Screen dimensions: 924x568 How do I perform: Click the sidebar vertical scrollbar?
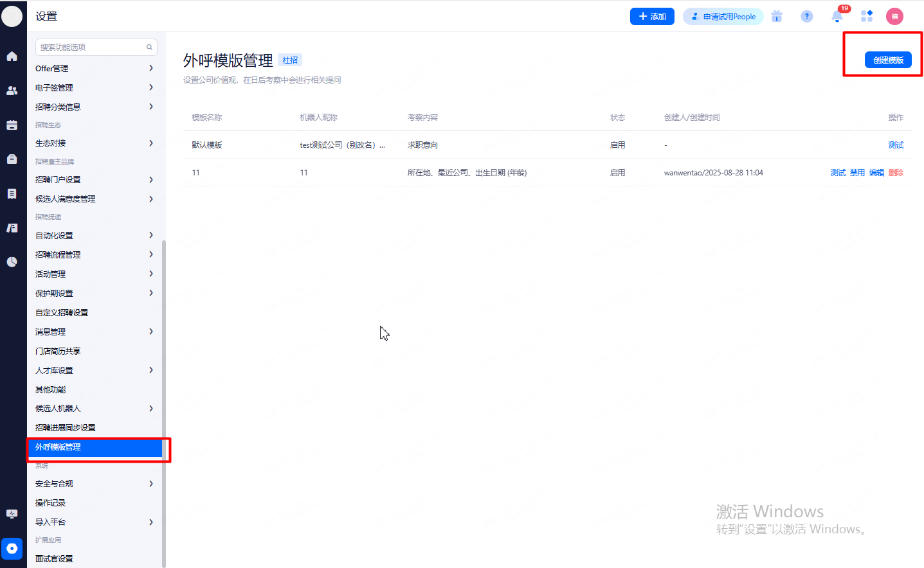(x=163, y=404)
